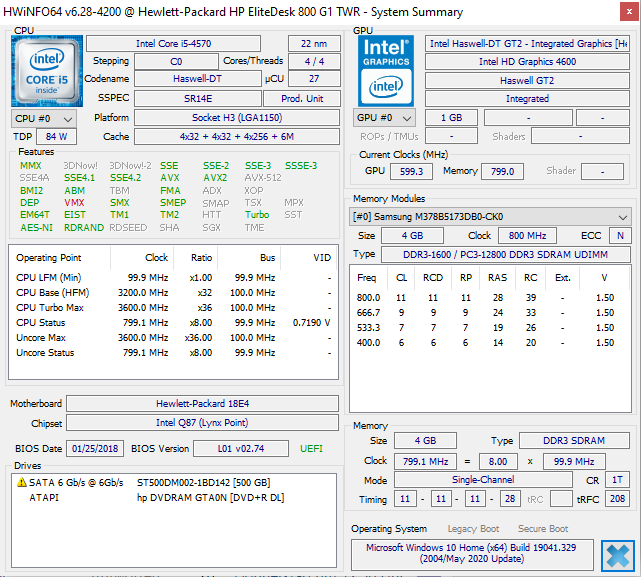The height and width of the screenshot is (577, 641).
Task: Expand the Samsung memory module dropdown
Action: 490,217
